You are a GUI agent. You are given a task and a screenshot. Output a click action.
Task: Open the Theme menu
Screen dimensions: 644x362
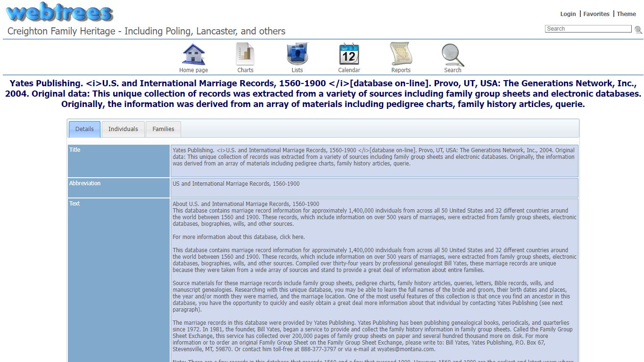tap(626, 14)
